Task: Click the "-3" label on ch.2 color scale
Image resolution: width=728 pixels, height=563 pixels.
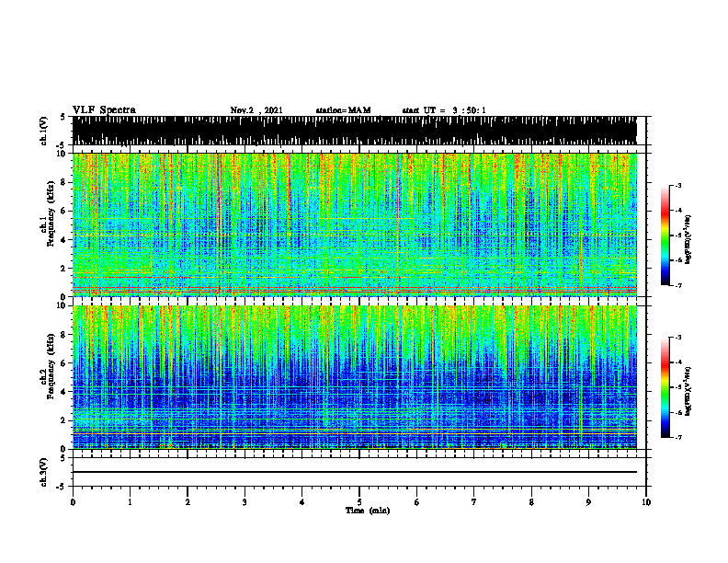Action: [677, 338]
